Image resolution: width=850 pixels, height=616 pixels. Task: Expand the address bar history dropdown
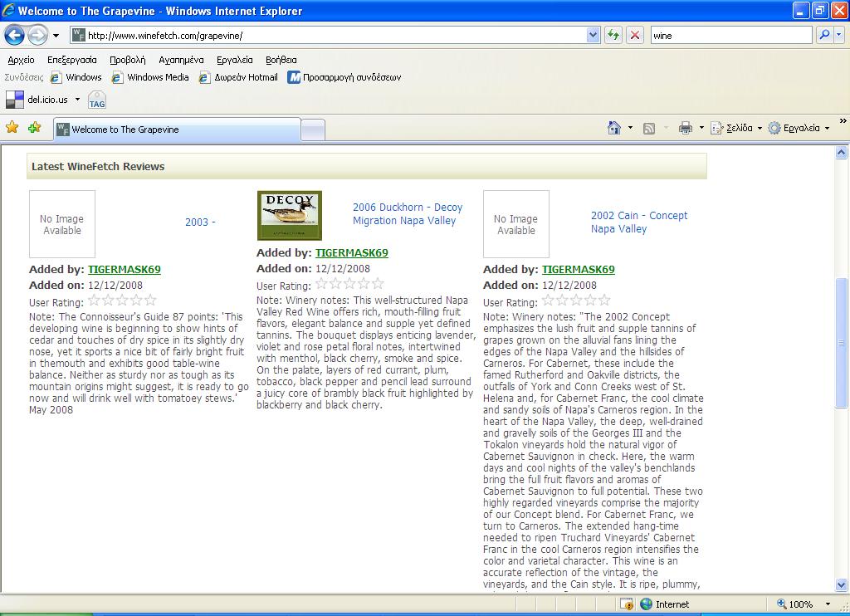coord(593,36)
